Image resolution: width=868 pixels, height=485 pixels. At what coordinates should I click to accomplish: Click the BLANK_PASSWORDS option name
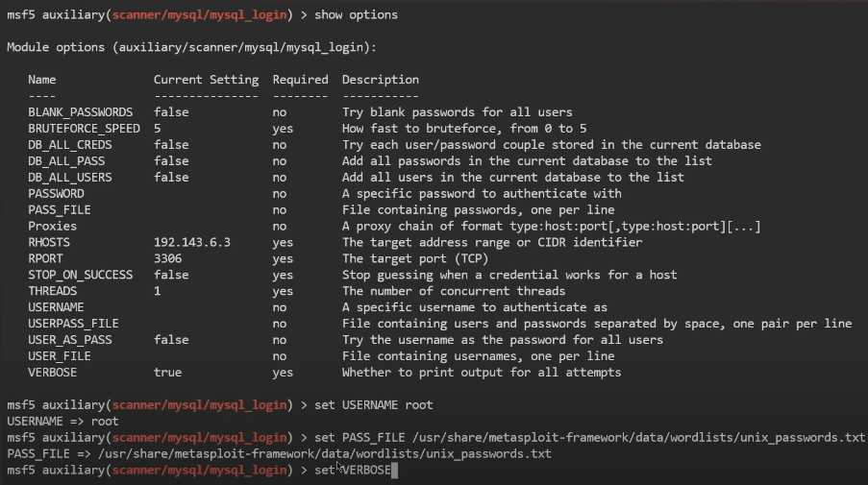click(x=81, y=112)
